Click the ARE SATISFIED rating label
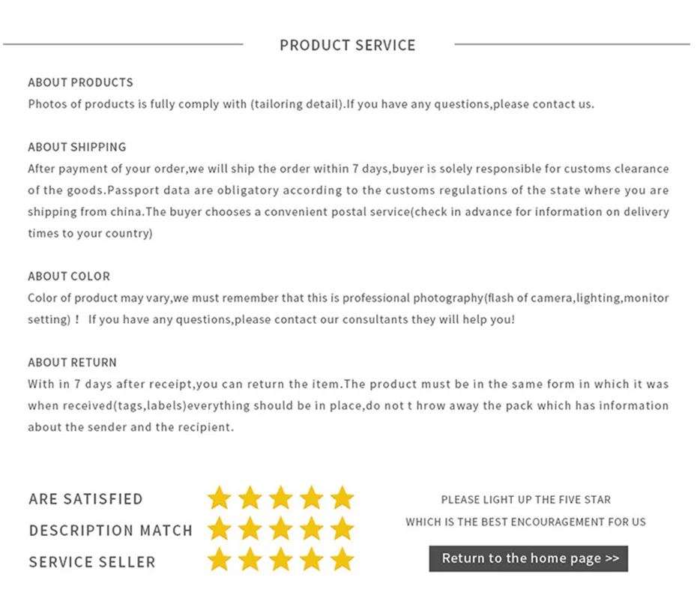 click(85, 498)
